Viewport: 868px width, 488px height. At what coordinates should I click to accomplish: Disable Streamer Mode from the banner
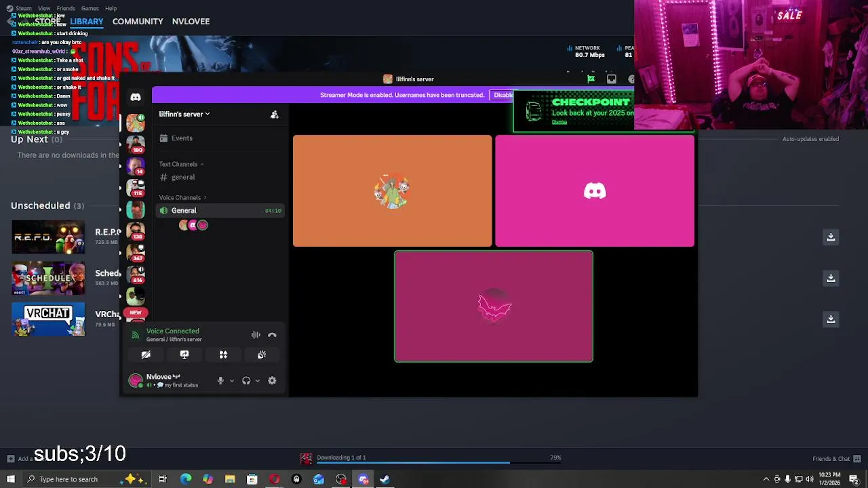[503, 95]
